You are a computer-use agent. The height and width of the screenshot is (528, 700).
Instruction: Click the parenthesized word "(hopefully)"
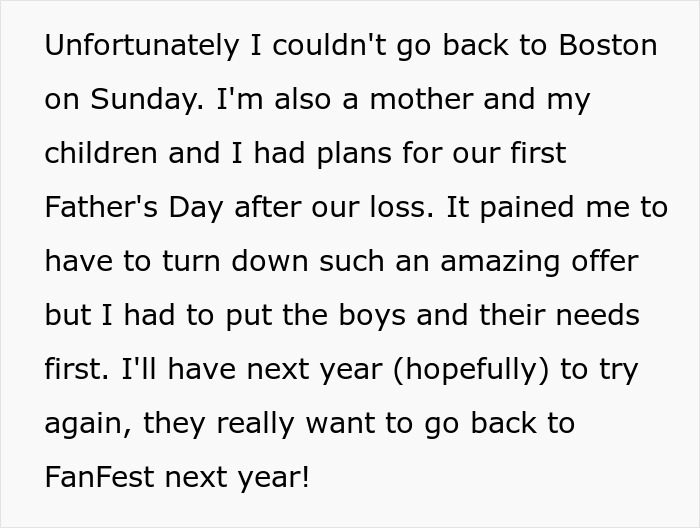coord(465,370)
